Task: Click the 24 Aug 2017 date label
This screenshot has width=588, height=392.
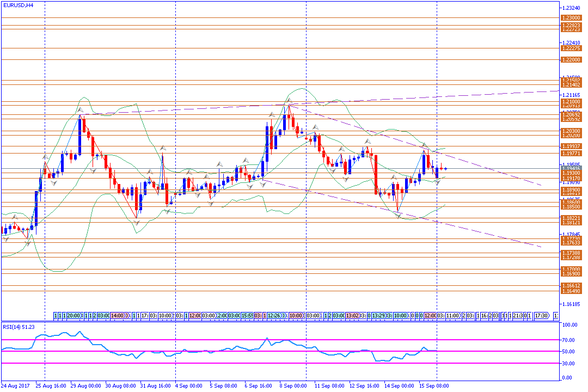Action: coord(15,385)
